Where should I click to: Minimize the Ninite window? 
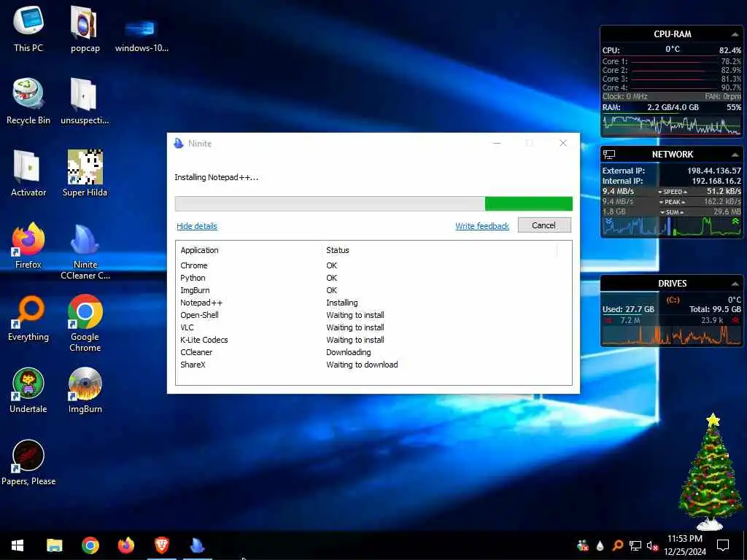(x=497, y=143)
